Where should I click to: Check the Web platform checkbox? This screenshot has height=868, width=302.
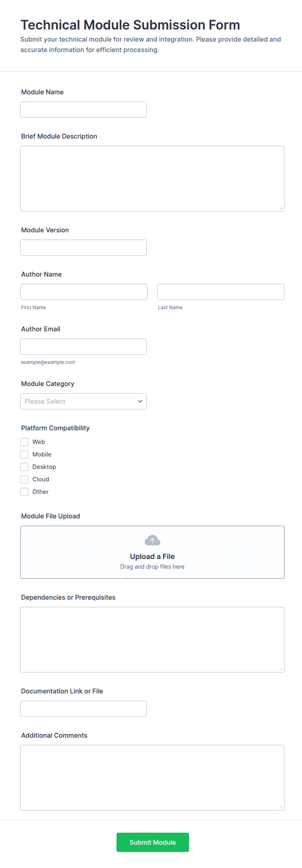tap(24, 442)
